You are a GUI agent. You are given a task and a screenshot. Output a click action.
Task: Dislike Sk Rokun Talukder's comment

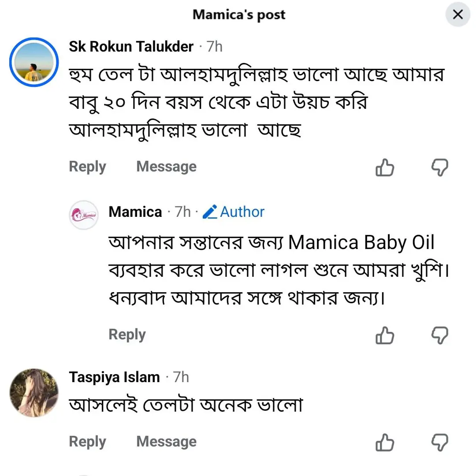(439, 167)
